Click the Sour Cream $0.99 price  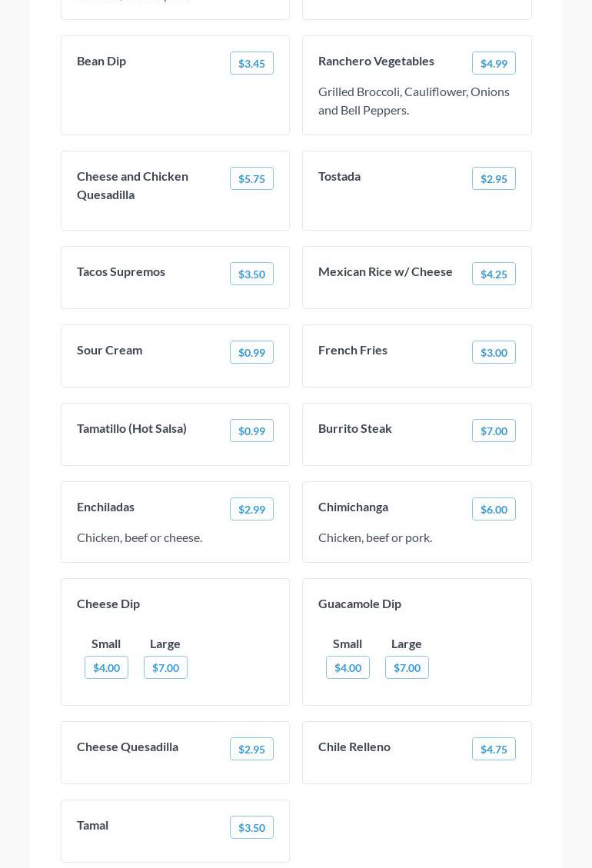point(251,352)
